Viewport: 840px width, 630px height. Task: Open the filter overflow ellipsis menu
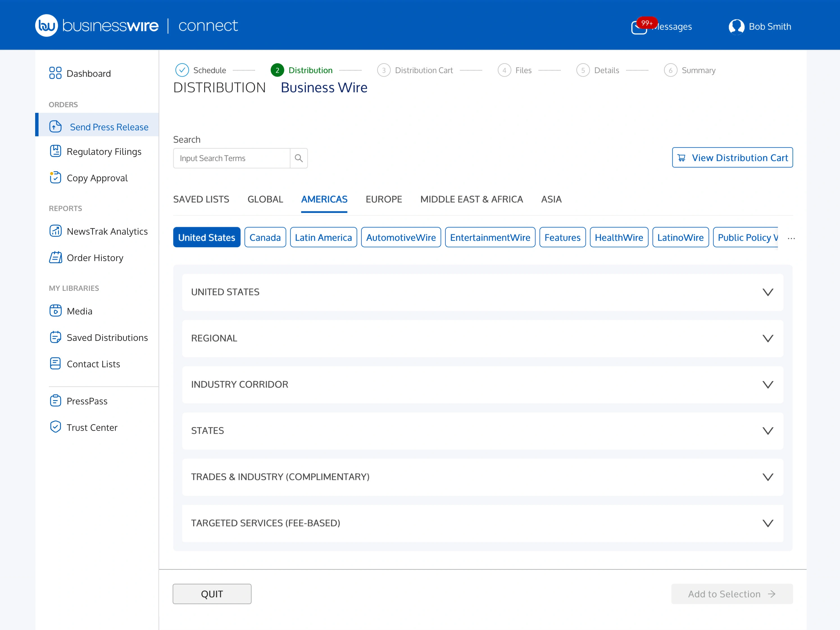point(791,239)
